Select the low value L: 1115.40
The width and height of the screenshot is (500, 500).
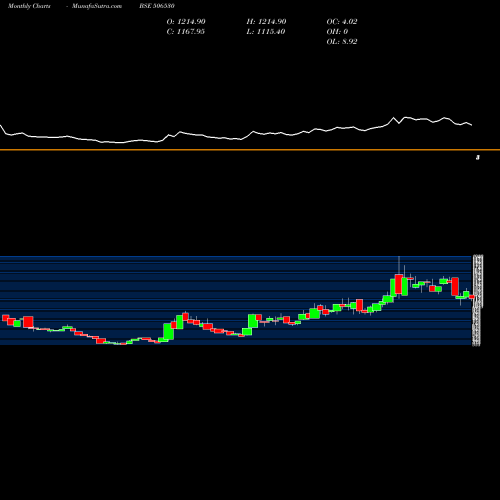[x=266, y=32]
